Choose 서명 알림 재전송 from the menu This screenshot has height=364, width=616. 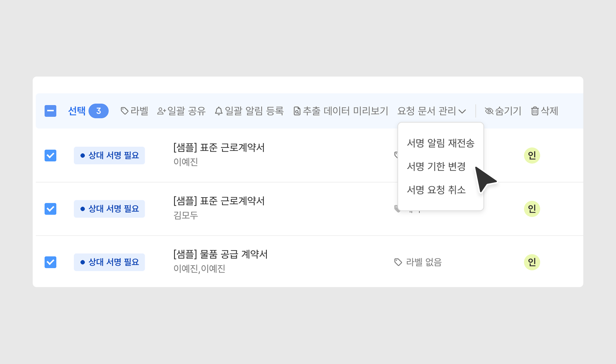[441, 143]
